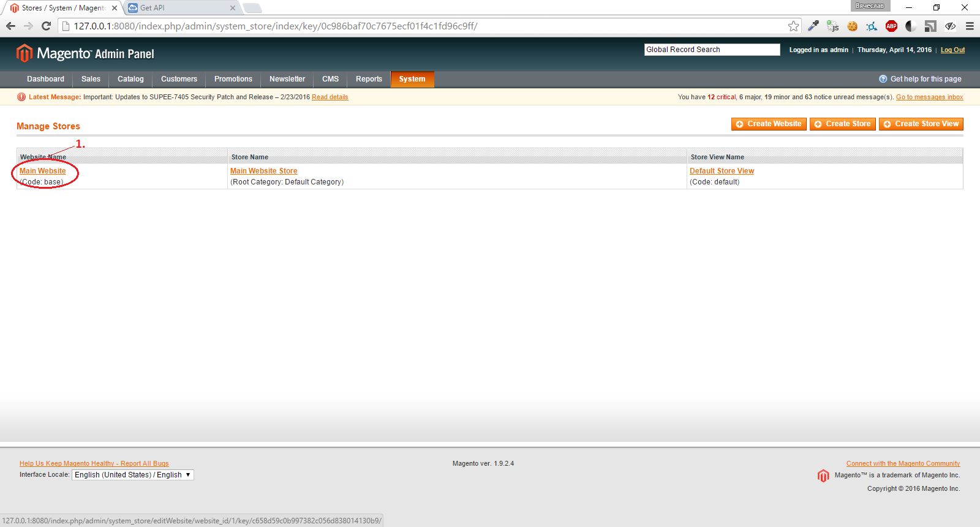The width and height of the screenshot is (980, 527).
Task: Open the Customers menu
Action: [x=179, y=79]
